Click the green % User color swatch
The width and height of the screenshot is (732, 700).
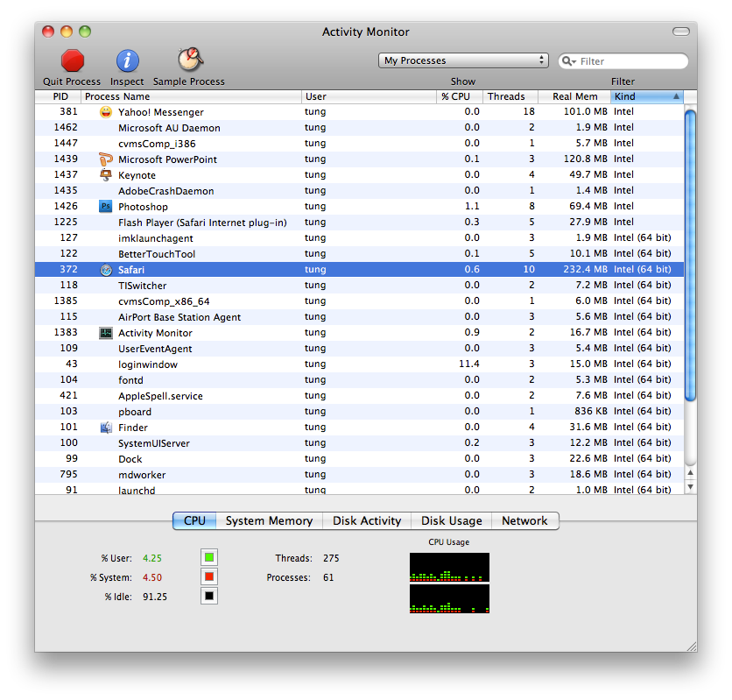(x=209, y=557)
